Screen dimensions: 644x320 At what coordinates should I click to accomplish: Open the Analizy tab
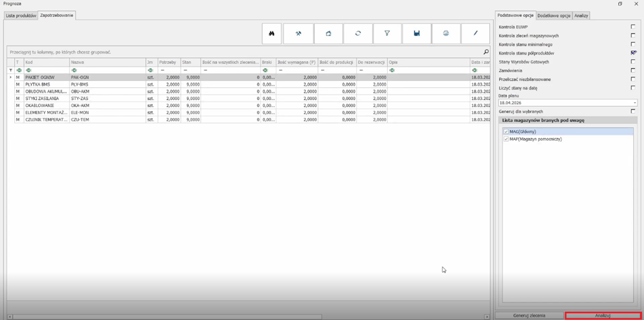point(581,14)
